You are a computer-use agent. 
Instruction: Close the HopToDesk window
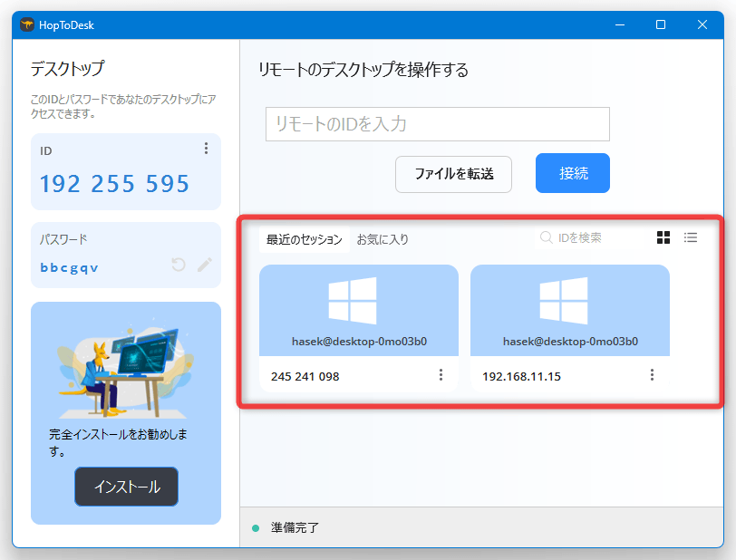702,24
